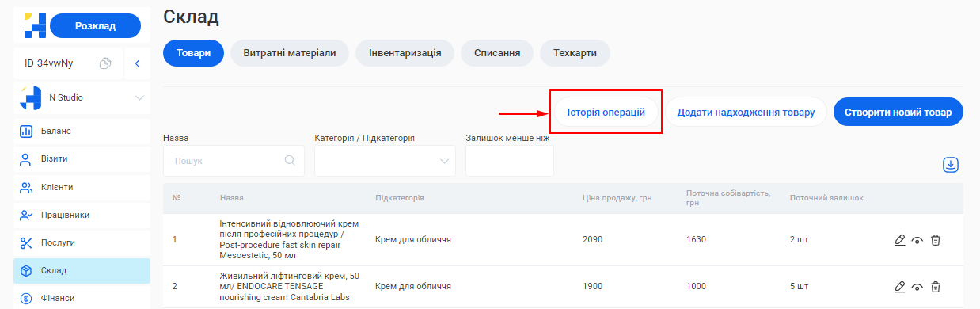Click the N Studio logo icon
Viewport: 980px width, 309px height.
click(31, 98)
